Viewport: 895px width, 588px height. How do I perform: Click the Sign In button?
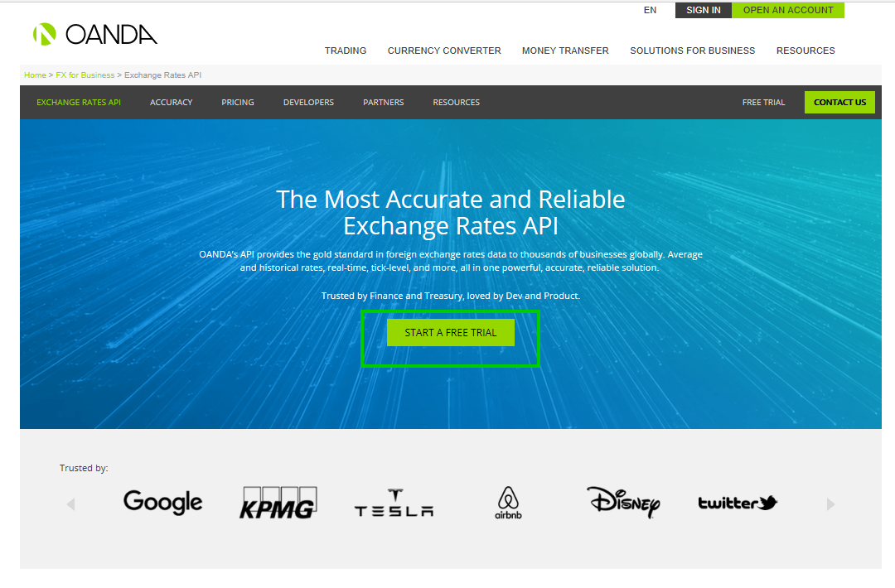pos(704,10)
